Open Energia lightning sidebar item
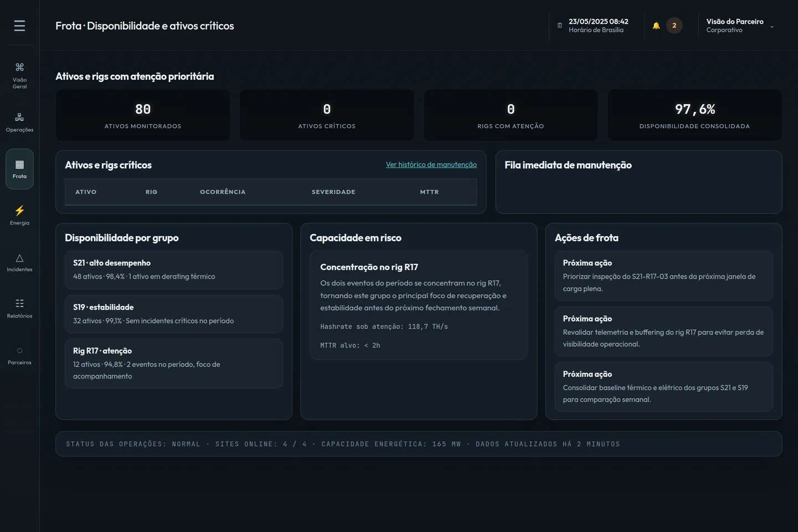Viewport: 798px width, 532px height. [x=19, y=216]
